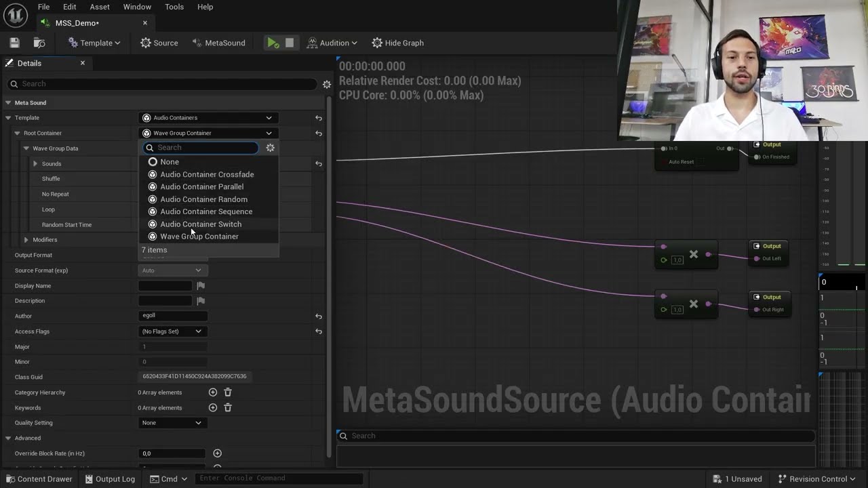This screenshot has height=488, width=868.
Task: Click the flag icon beside Display Name
Action: [201, 286]
